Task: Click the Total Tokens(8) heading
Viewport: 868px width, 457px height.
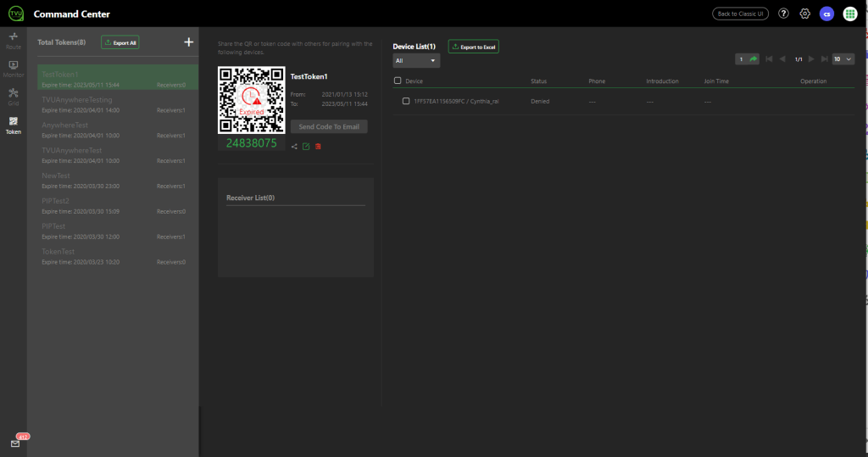Action: [x=61, y=42]
